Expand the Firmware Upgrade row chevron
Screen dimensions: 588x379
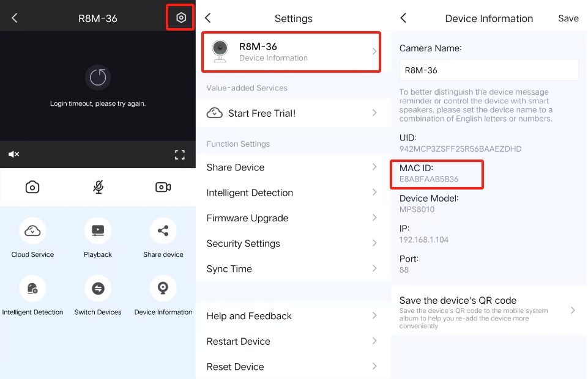[x=374, y=218]
